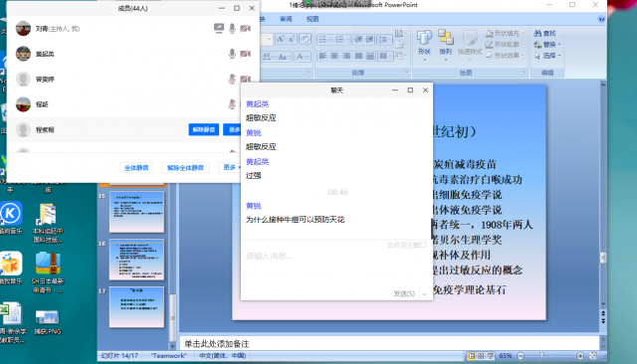637x364 pixels.
Task: Expand the 更多 dropdown at member panel bottom
Action: tap(232, 167)
